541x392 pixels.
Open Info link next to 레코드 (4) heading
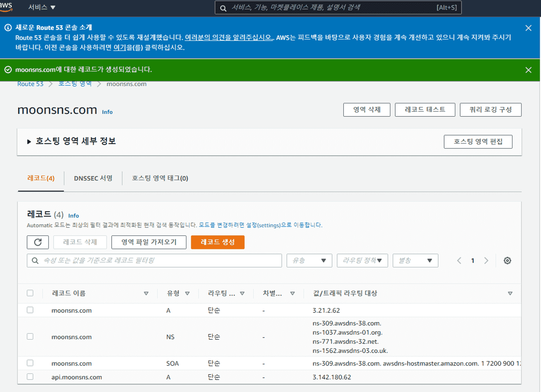[74, 216]
